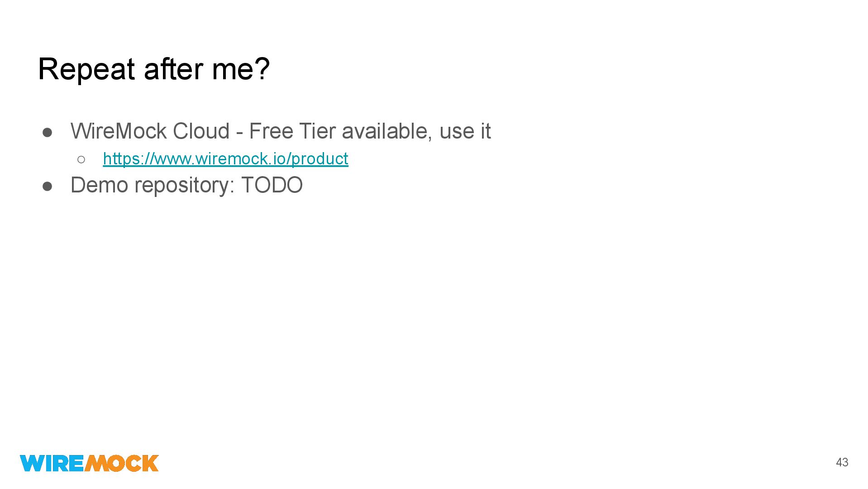Click the bullet beside Demo repository
868x489 pixels.
(48, 187)
